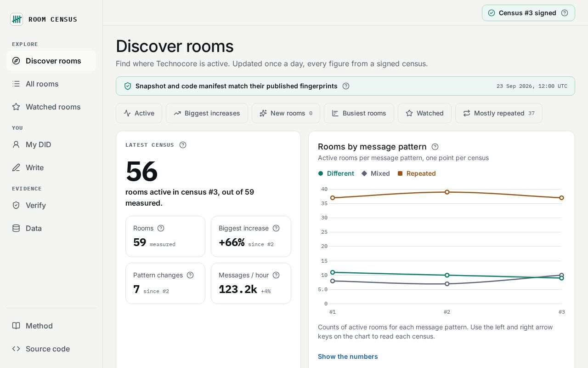
Task: Click the Repeated data point at census #2
Action: 447,192
